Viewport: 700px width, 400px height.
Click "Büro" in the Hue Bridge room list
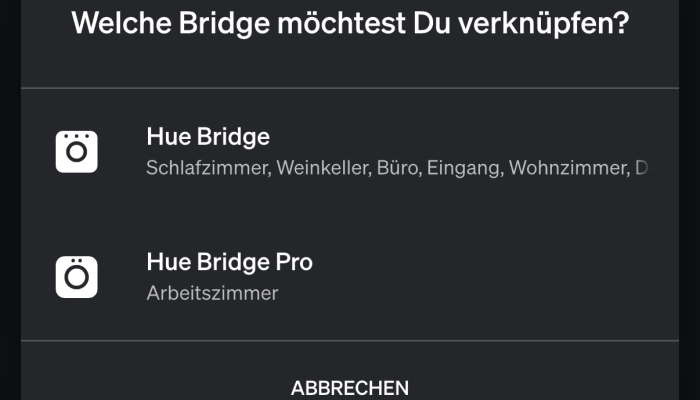[398, 168]
